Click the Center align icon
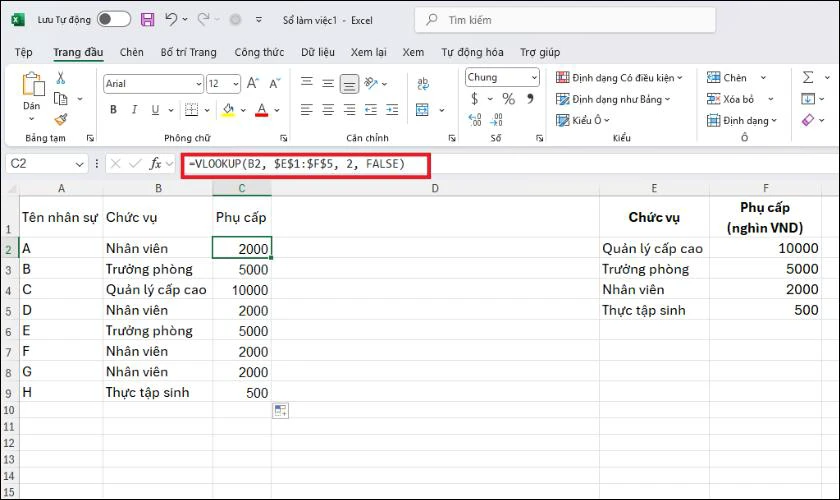This screenshot has height=500, width=840. coord(328,110)
